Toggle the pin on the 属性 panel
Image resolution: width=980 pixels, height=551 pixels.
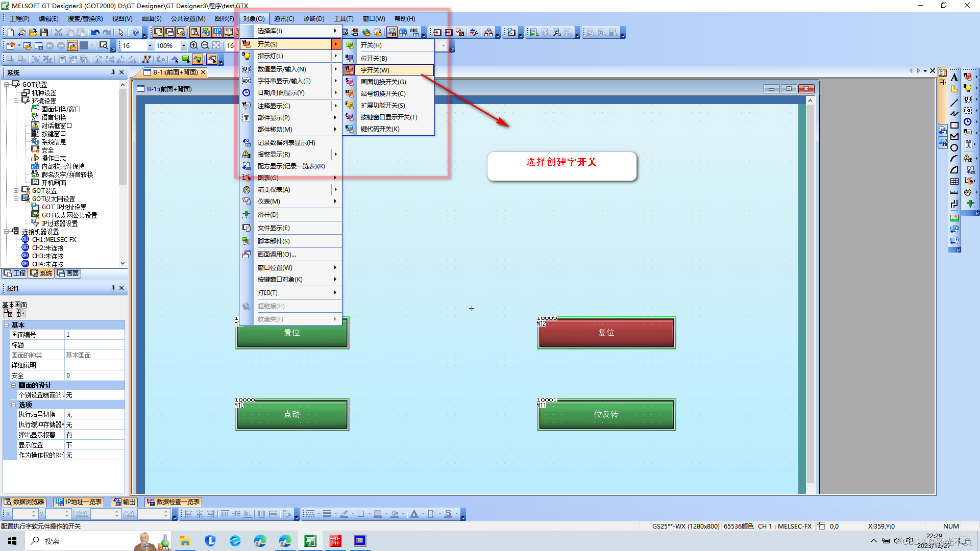[x=113, y=288]
